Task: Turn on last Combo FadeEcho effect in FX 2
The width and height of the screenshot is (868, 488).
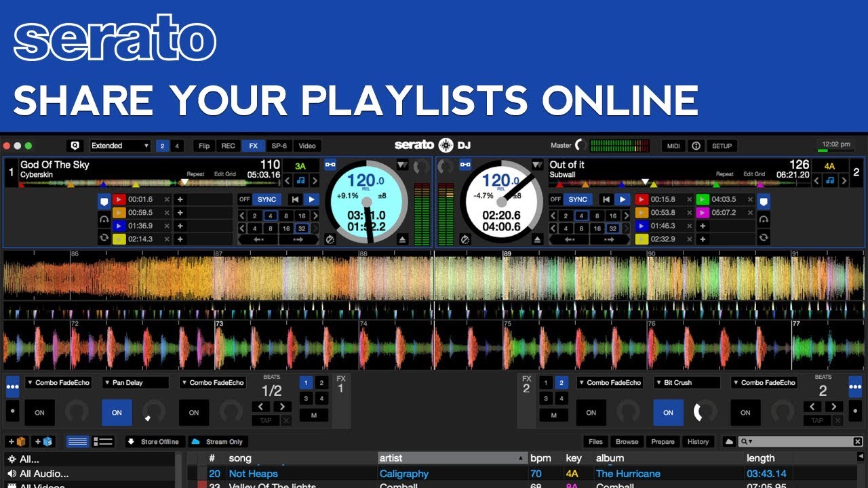Action: click(x=746, y=412)
